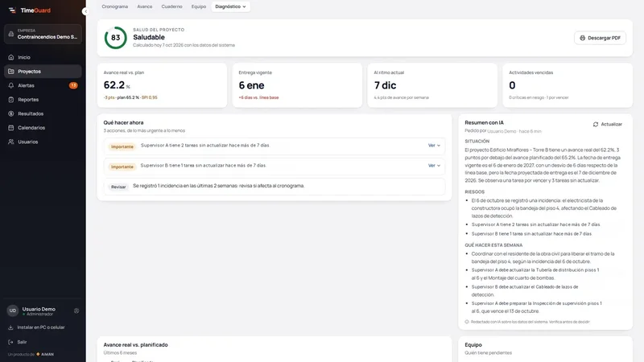The height and width of the screenshot is (362, 644).
Task: Click the Descargar PDF button
Action: [x=600, y=38]
